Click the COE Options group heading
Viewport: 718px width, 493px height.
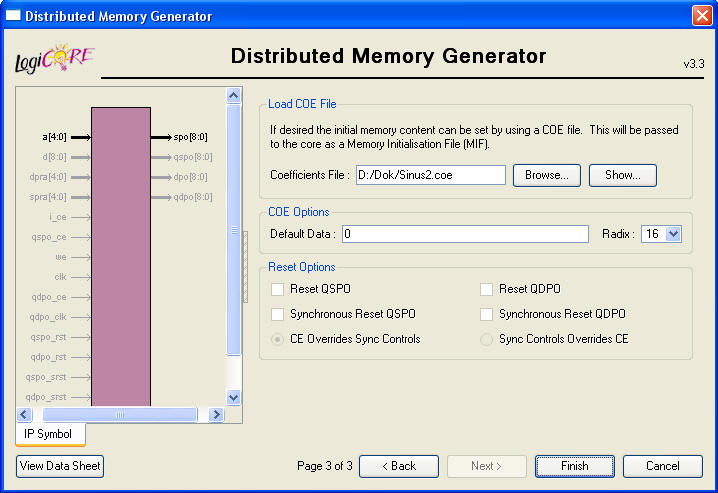(299, 212)
